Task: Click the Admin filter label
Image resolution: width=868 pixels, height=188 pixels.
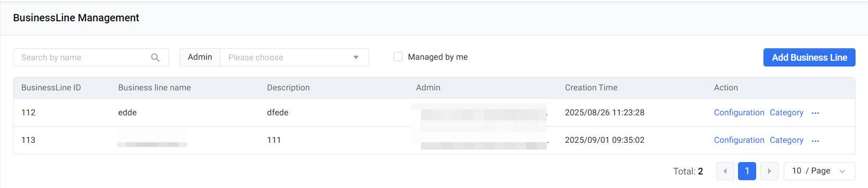Action: point(200,57)
